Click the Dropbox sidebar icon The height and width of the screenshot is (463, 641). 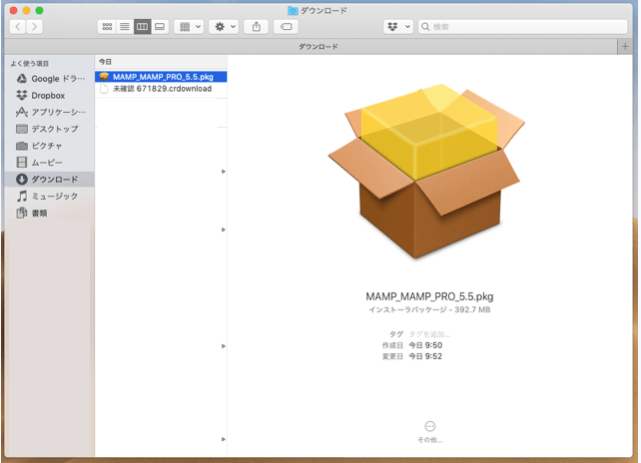22,95
